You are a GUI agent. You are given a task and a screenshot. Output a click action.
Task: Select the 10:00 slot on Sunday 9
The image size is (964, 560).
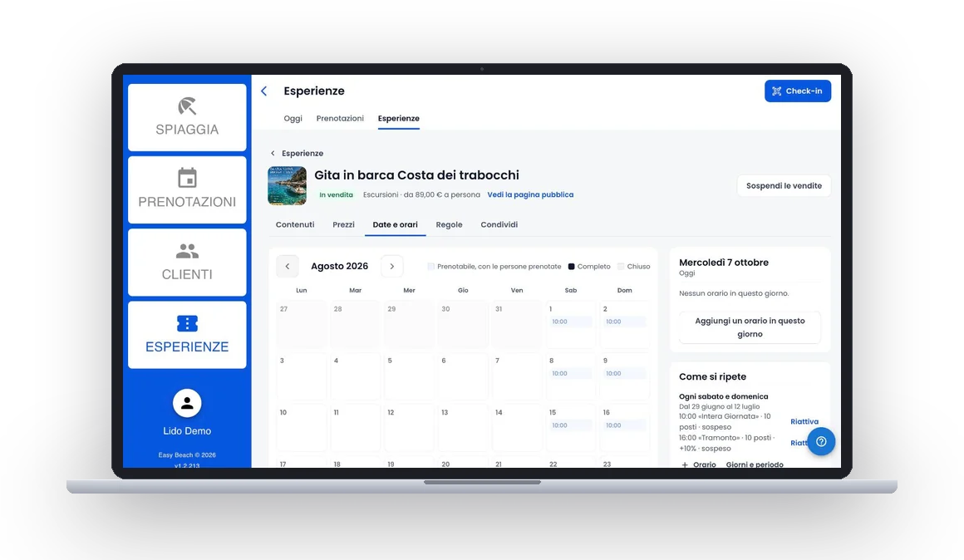coord(624,373)
